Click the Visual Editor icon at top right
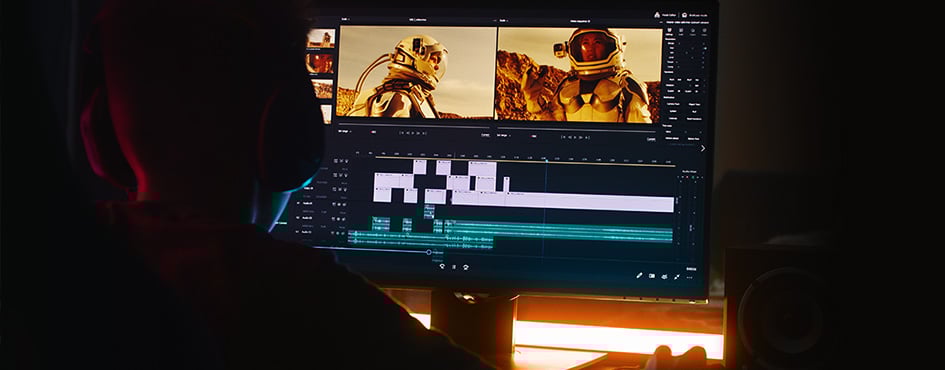The width and height of the screenshot is (945, 370). [x=657, y=14]
